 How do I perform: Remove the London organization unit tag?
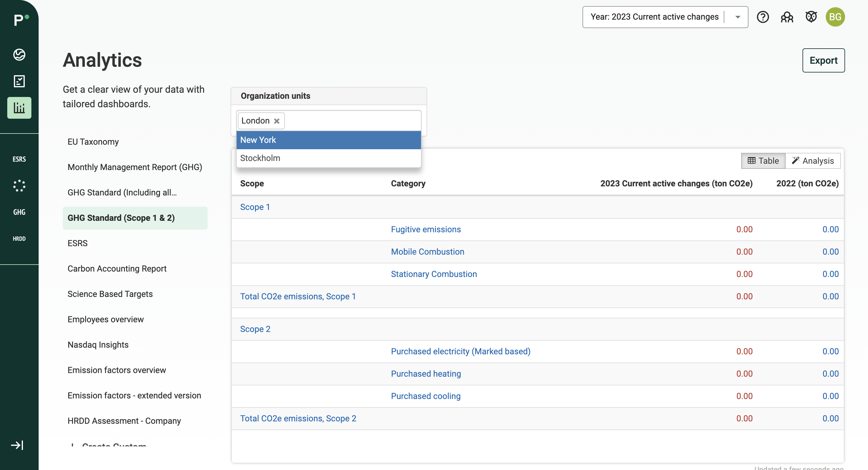[x=277, y=121]
